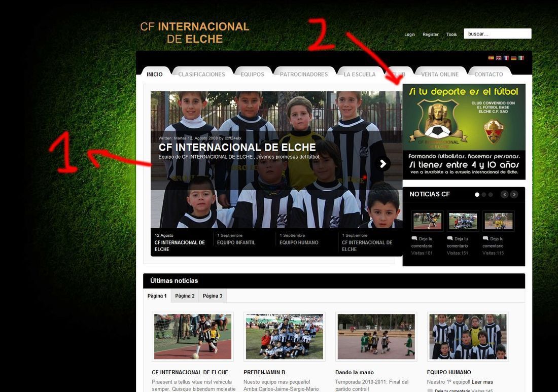Select the 12 Agosto CF Internacional slide entry

click(182, 242)
